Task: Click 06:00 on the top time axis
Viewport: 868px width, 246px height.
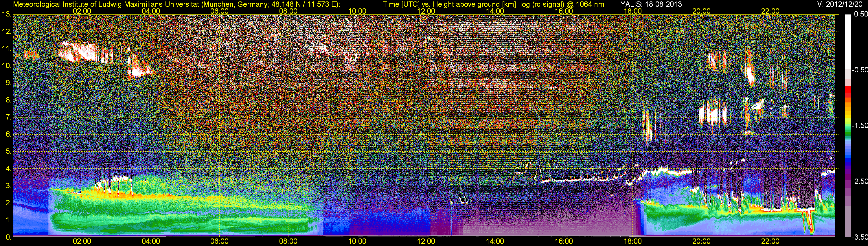Action: click(x=219, y=11)
